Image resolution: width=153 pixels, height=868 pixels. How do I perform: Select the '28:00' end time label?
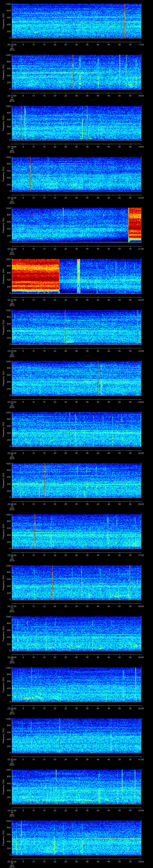(141, 606)
